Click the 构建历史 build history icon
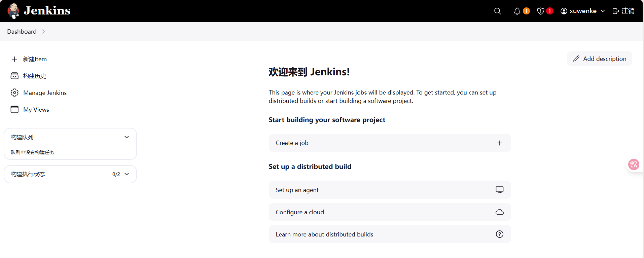This screenshot has height=258, width=644. [x=14, y=76]
